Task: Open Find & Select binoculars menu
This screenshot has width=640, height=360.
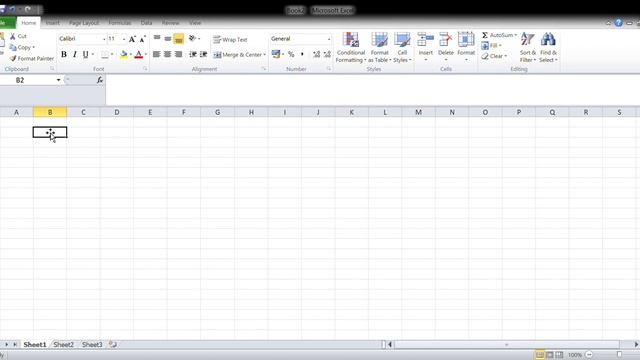Action: (548, 47)
